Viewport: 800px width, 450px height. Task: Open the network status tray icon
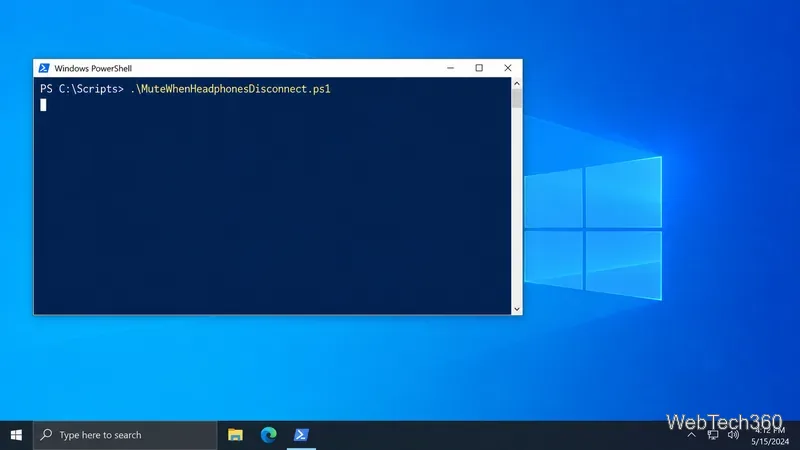click(x=713, y=435)
